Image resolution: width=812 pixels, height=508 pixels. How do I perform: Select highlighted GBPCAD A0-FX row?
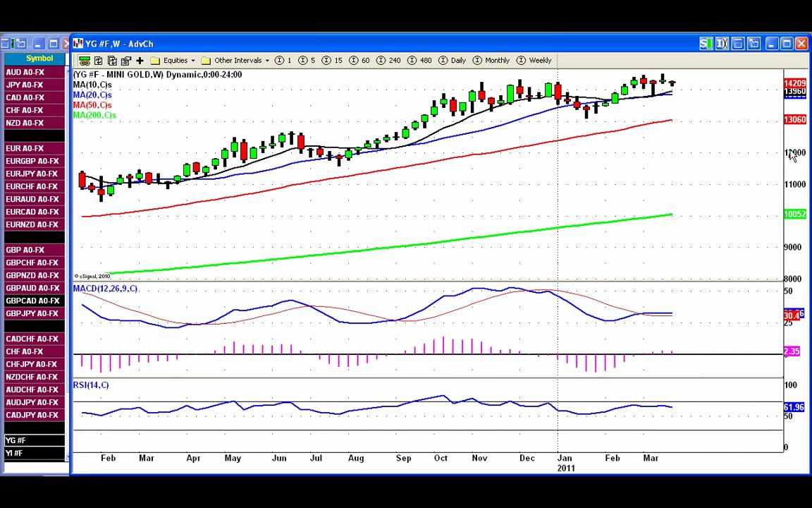[x=35, y=301]
